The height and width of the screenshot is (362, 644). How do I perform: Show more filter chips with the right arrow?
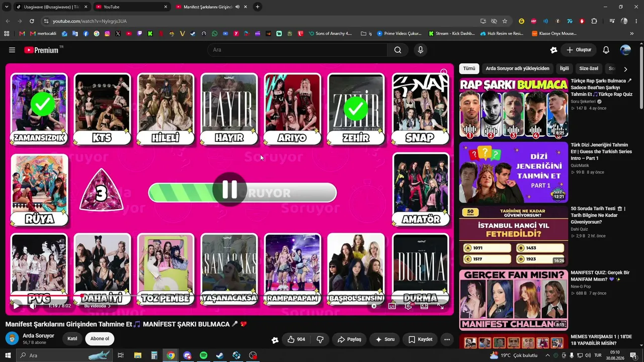[x=625, y=69]
